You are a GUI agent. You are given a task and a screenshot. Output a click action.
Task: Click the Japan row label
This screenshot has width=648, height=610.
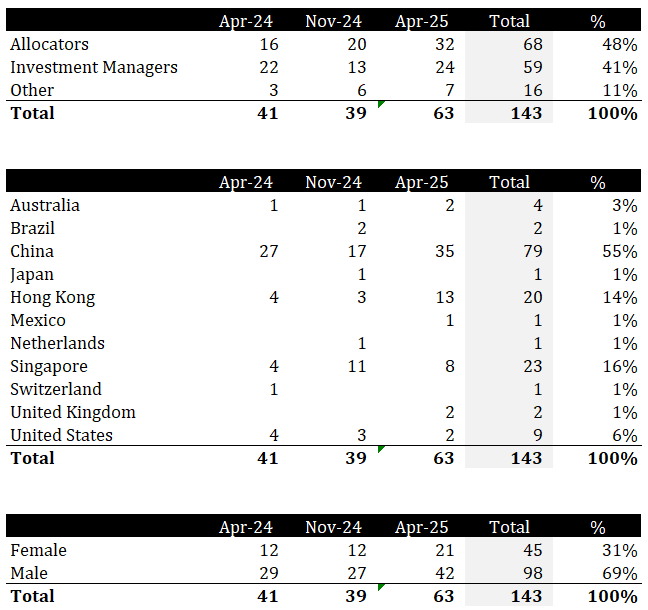click(x=32, y=275)
